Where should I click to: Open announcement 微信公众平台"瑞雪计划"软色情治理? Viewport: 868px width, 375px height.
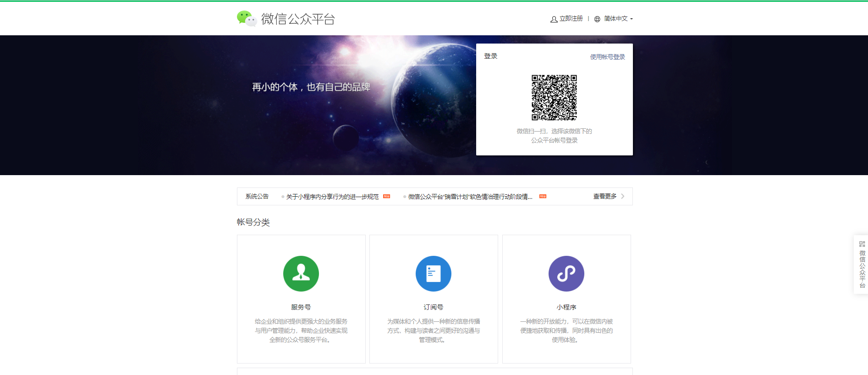tap(470, 197)
